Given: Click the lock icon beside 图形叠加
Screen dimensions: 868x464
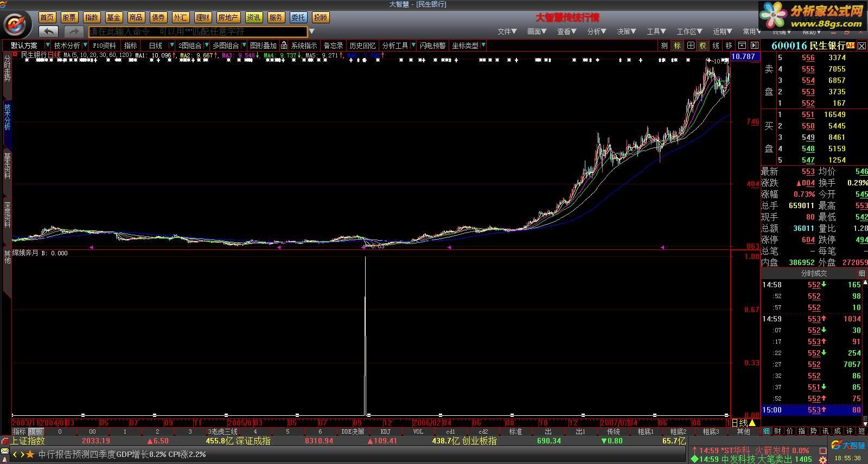Looking at the screenshot, I should [284, 46].
